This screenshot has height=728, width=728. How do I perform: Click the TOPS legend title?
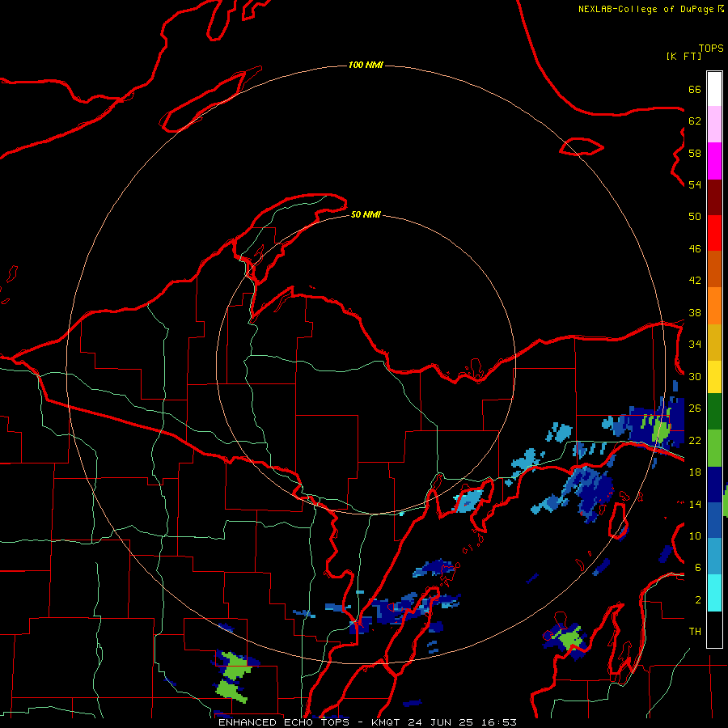(711, 49)
